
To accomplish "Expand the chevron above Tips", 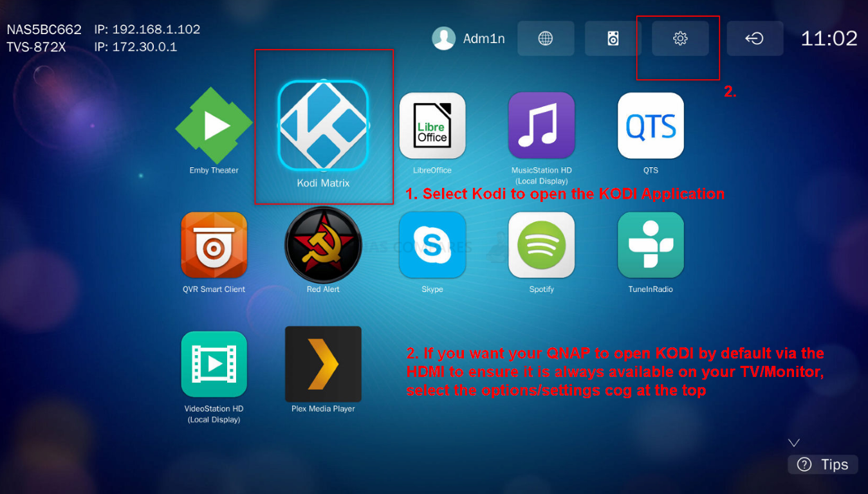I will pyautogui.click(x=794, y=443).
